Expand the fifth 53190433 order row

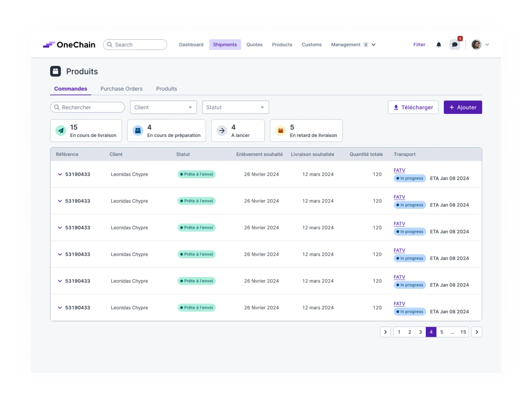click(x=60, y=281)
